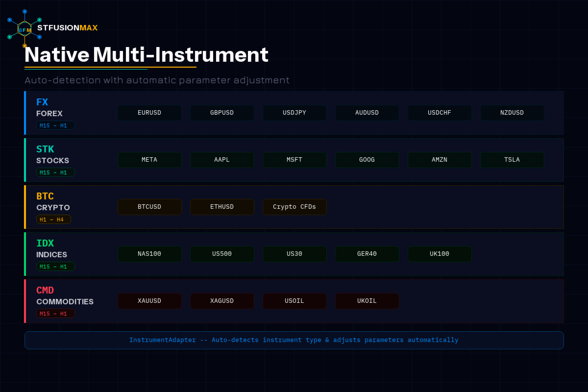The width and height of the screenshot is (588, 392).
Task: Click the MSFT chip
Action: click(294, 160)
